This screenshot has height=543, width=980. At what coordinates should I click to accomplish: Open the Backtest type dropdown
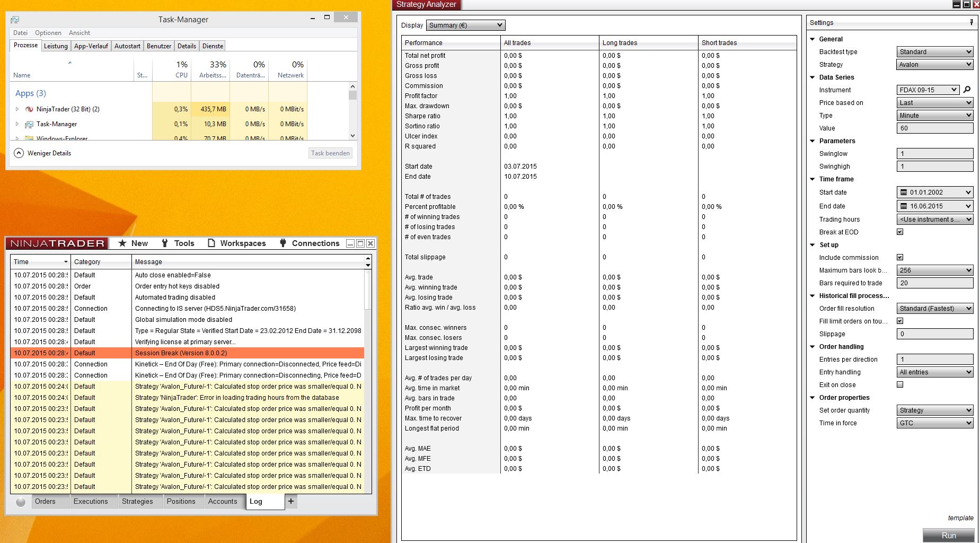click(x=935, y=52)
